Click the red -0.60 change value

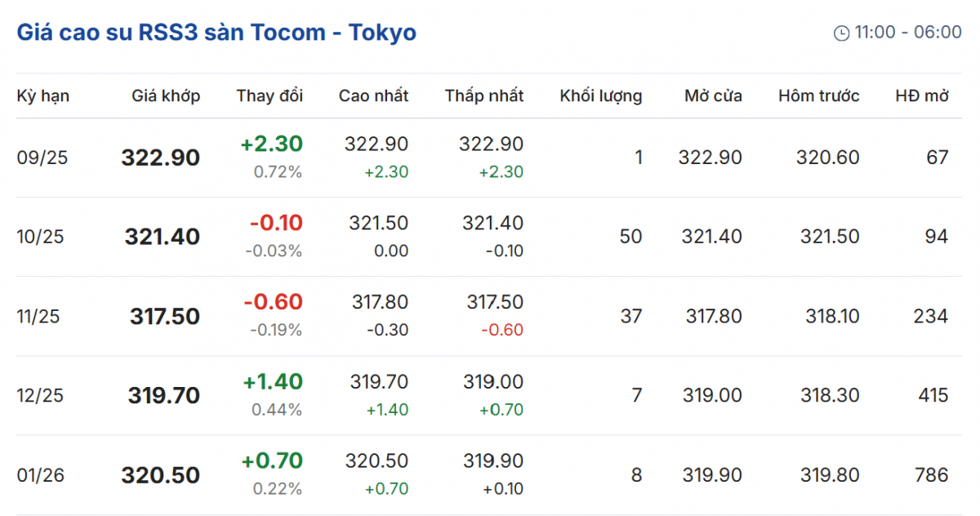pyautogui.click(x=273, y=302)
